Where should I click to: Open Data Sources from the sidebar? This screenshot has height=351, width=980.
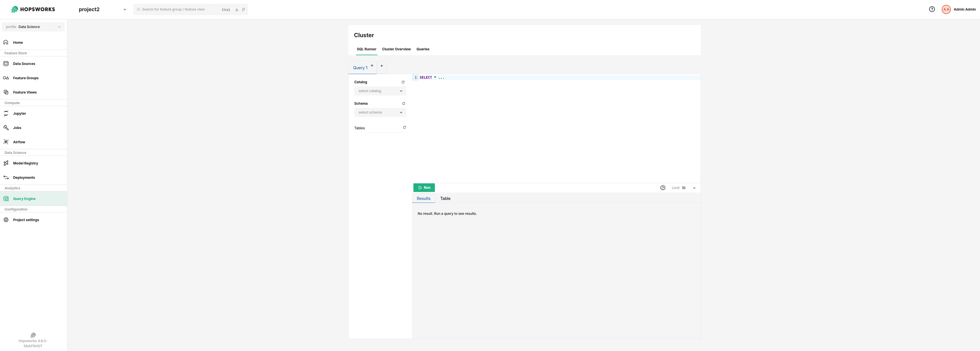pyautogui.click(x=24, y=64)
